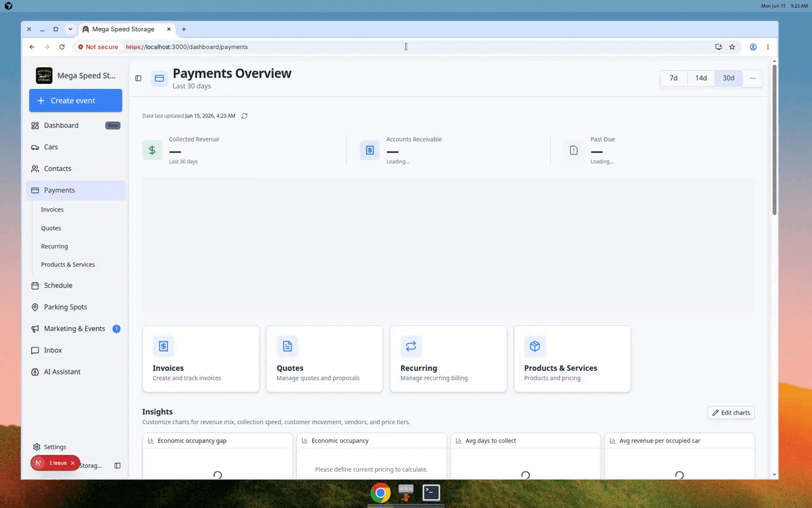The width and height of the screenshot is (812, 508).
Task: Focus the address bar URL
Action: (187, 47)
